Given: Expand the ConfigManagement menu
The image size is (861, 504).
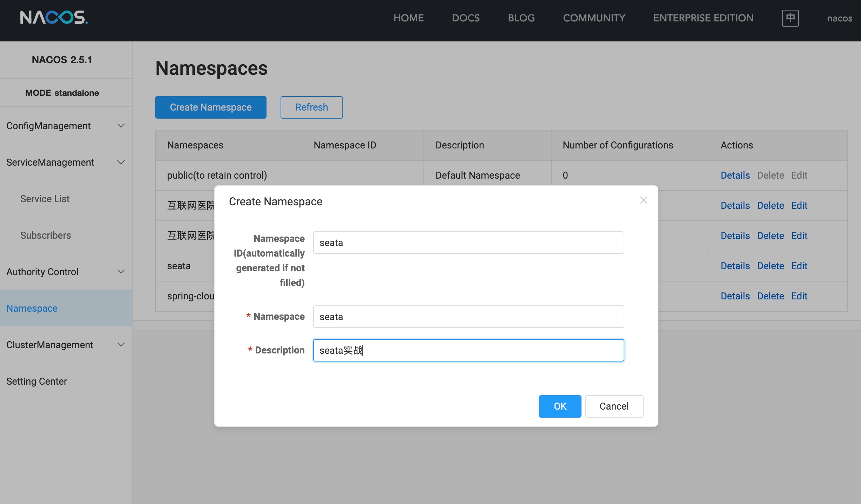Looking at the screenshot, I should point(66,126).
